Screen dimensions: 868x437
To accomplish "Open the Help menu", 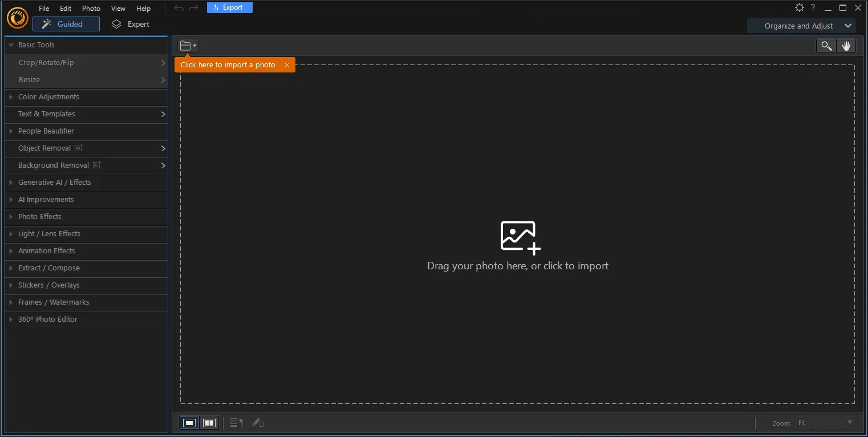I will pos(144,9).
